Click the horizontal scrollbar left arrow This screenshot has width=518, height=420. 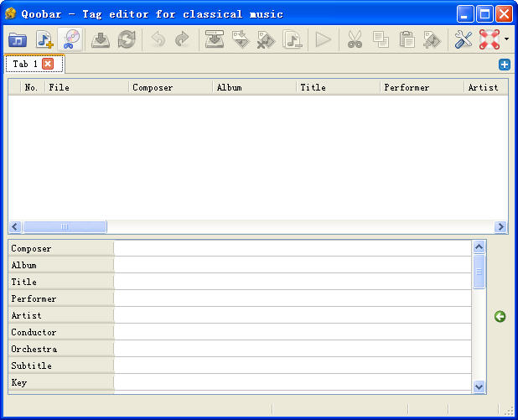(x=15, y=226)
